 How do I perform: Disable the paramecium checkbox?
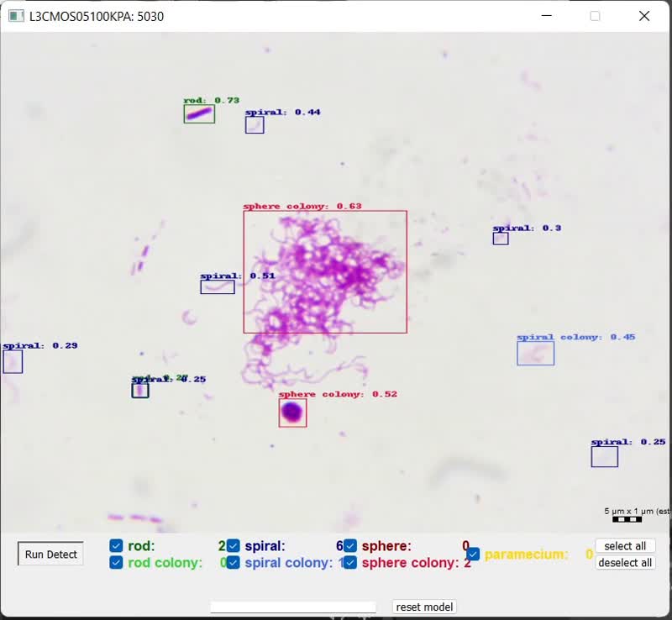tap(473, 554)
